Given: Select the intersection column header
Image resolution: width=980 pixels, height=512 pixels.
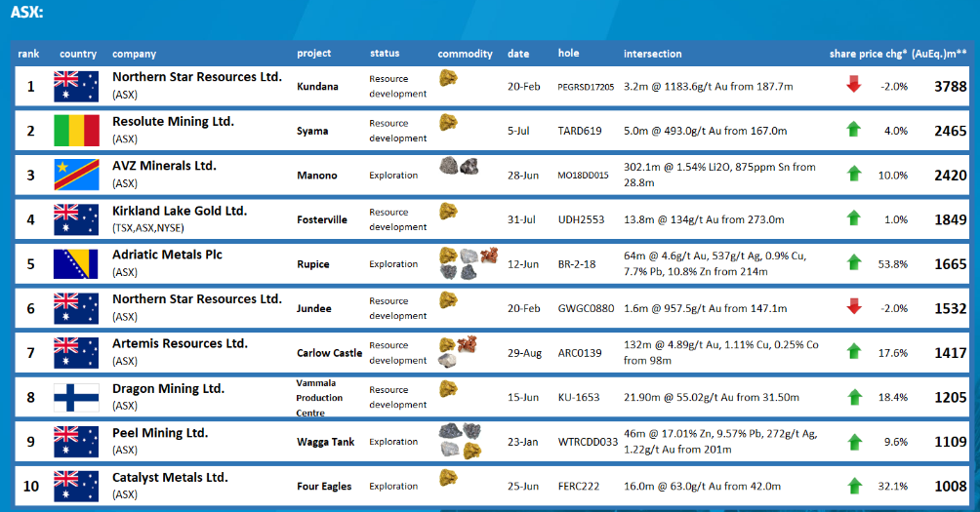Looking at the screenshot, I should pyautogui.click(x=652, y=54).
